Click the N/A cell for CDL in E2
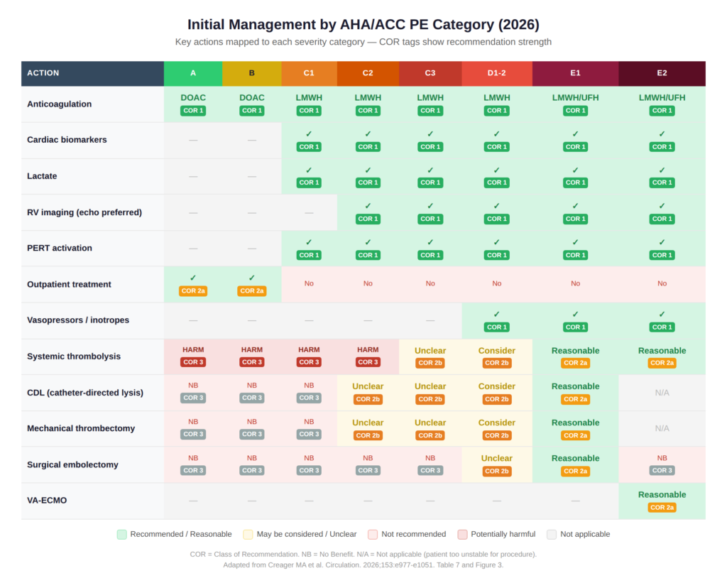 pos(662,392)
